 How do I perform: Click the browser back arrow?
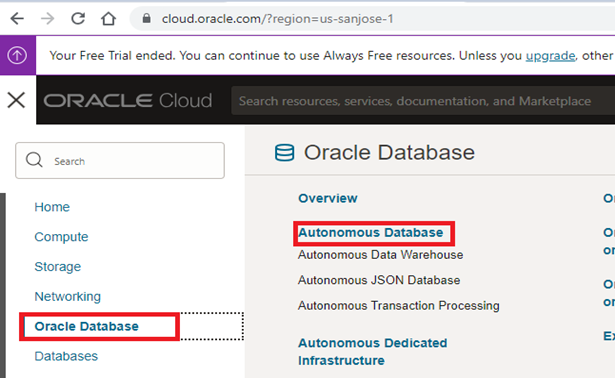17,18
